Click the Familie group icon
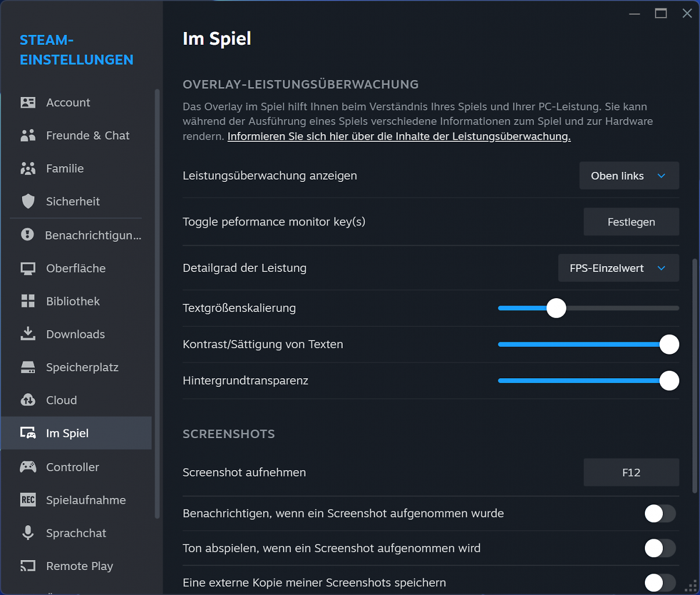Screen dimensions: 700x595 (28, 169)
